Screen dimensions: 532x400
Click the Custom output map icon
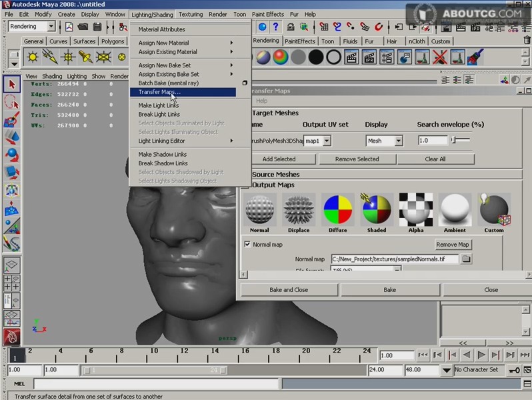pyautogui.click(x=494, y=210)
